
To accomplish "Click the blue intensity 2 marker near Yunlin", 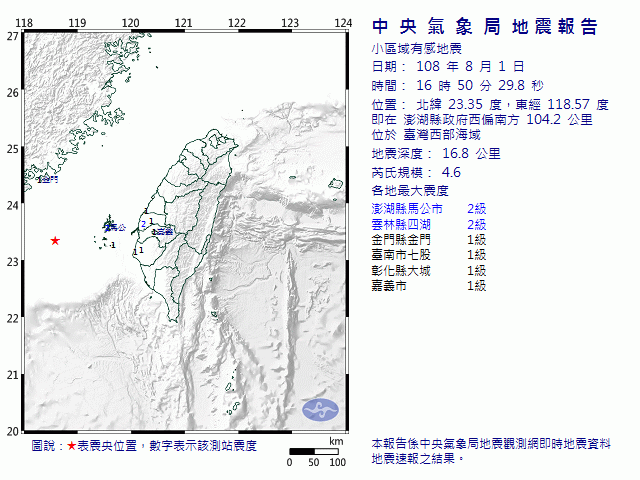I will pyautogui.click(x=143, y=224).
